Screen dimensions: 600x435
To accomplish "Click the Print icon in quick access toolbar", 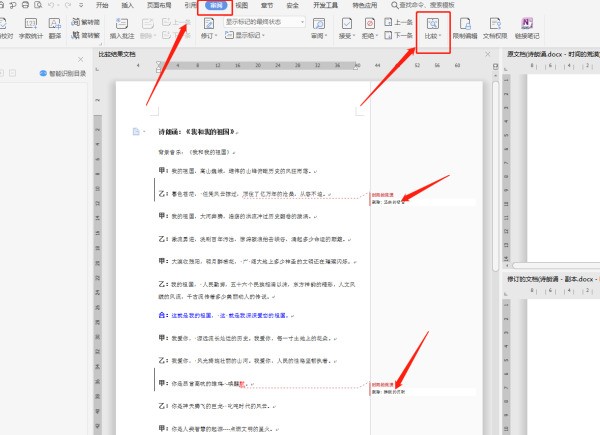I will [25, 5].
